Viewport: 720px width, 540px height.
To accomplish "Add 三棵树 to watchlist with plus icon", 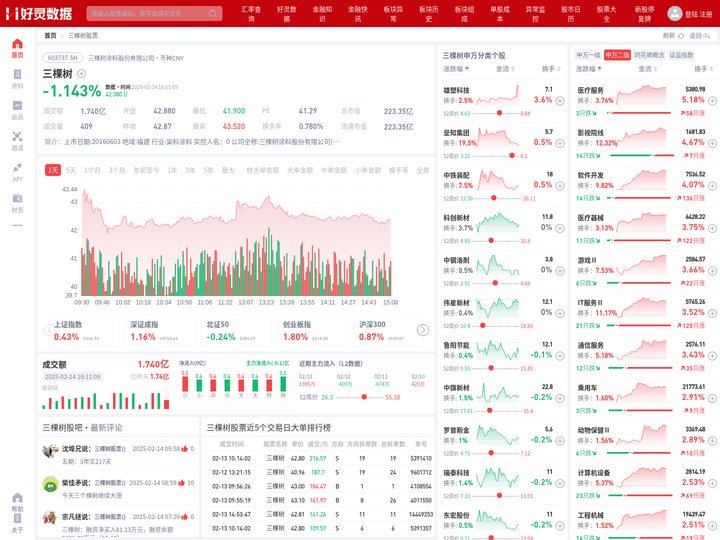I will (x=81, y=73).
